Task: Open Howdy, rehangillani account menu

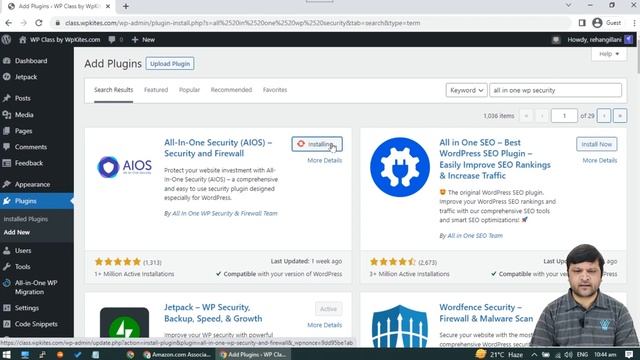Action: pos(600,40)
